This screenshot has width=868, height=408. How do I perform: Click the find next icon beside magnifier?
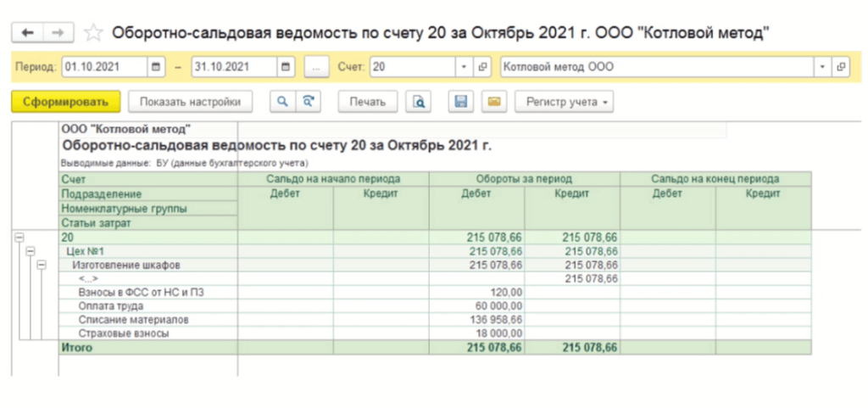(309, 102)
